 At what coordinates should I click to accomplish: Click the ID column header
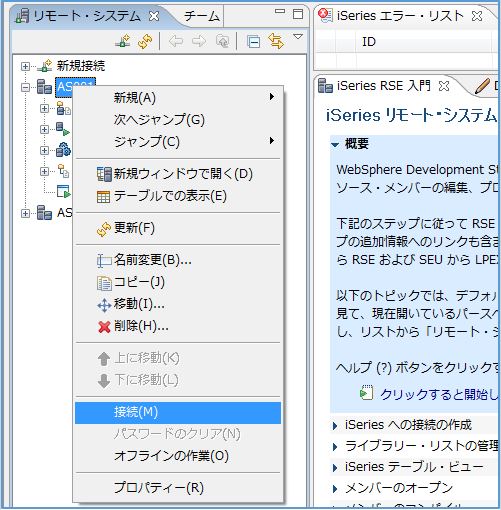(369, 42)
